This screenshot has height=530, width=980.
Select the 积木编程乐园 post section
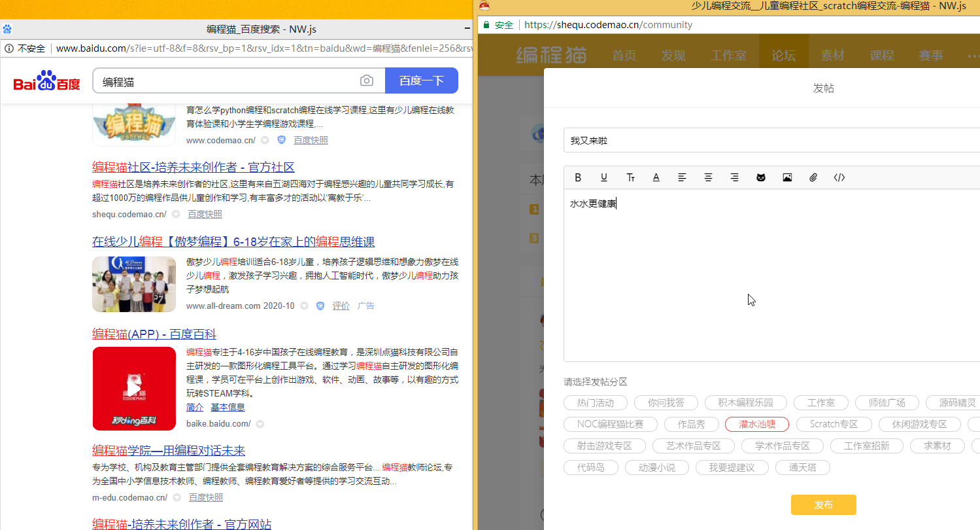[745, 402]
